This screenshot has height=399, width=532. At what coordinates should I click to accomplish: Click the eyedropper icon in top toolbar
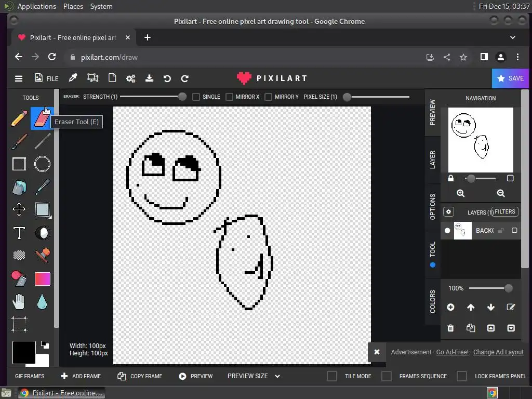73,78
